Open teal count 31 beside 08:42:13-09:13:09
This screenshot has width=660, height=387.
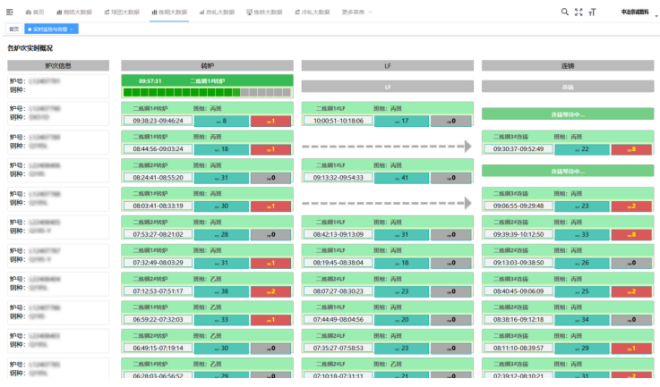(x=402, y=235)
